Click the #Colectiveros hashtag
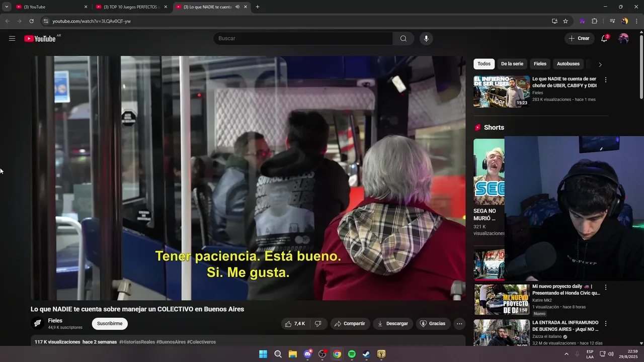This screenshot has height=362, width=644. click(x=201, y=342)
